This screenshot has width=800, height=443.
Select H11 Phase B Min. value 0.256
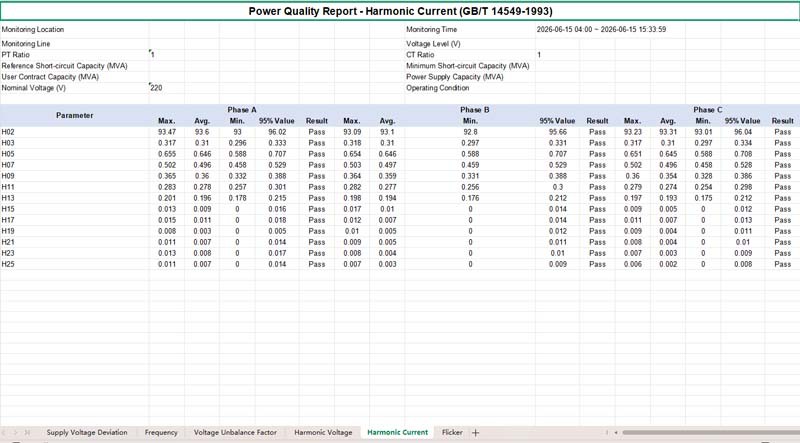coord(470,187)
